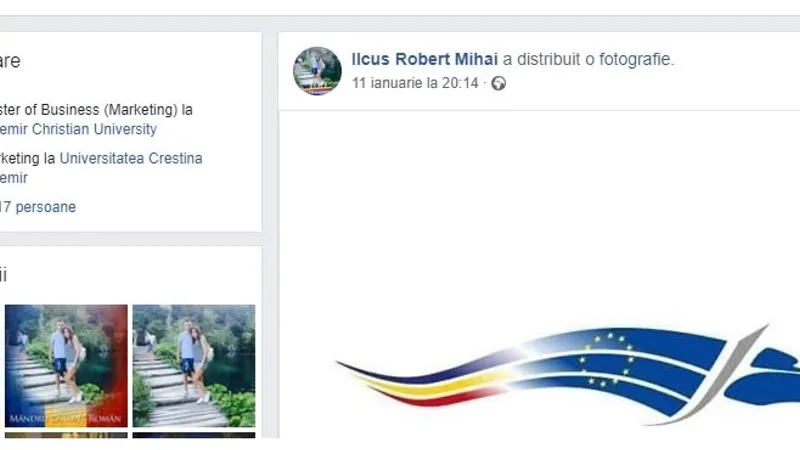Open partially visible thumbnail under flag-overlay photo
The image size is (800, 450).
click(x=66, y=435)
